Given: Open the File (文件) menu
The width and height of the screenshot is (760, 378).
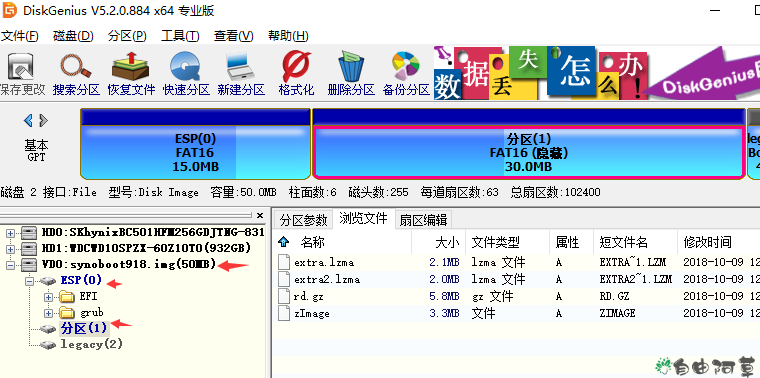Looking at the screenshot, I should pos(19,36).
